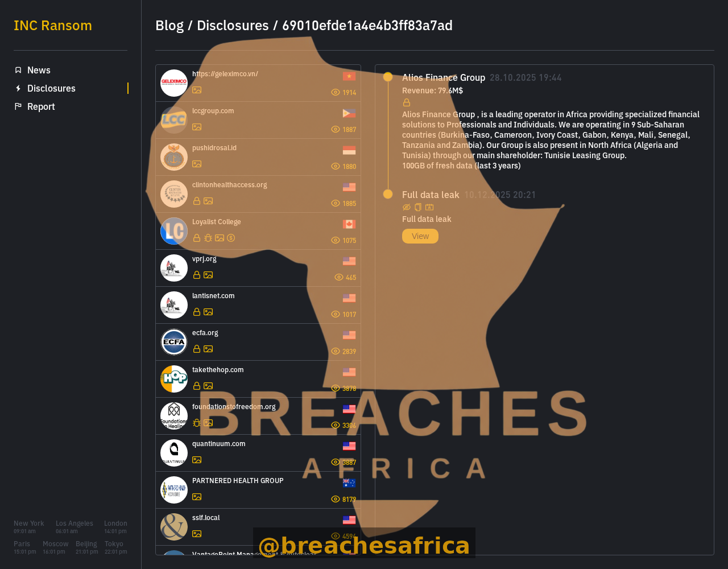Click the image icon under quantinuum.com

[197, 460]
